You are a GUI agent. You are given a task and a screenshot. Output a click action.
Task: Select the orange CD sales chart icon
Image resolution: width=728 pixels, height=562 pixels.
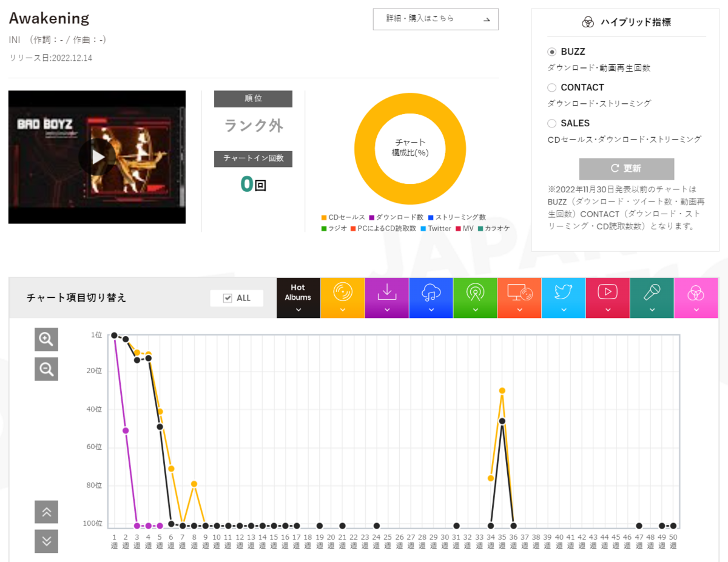point(343,298)
